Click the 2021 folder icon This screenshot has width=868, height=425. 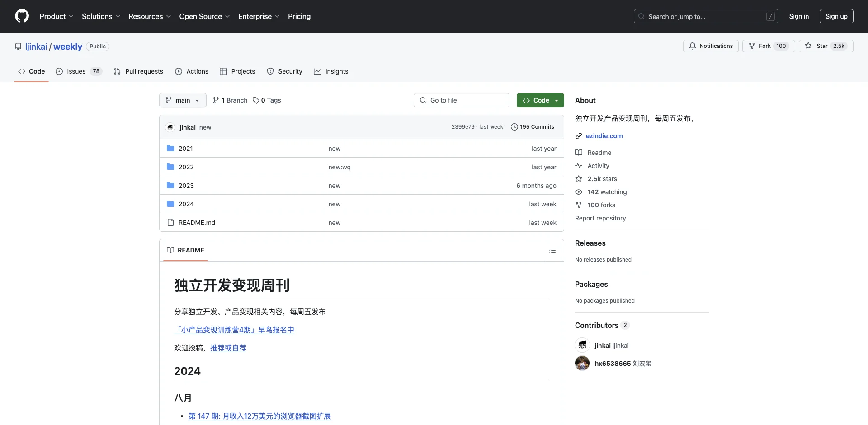click(x=170, y=148)
